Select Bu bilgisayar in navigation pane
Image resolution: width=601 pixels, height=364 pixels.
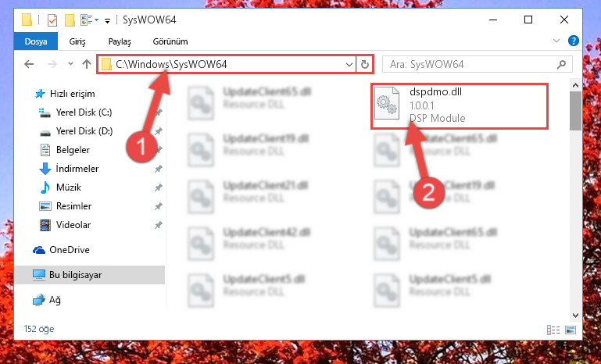point(90,275)
